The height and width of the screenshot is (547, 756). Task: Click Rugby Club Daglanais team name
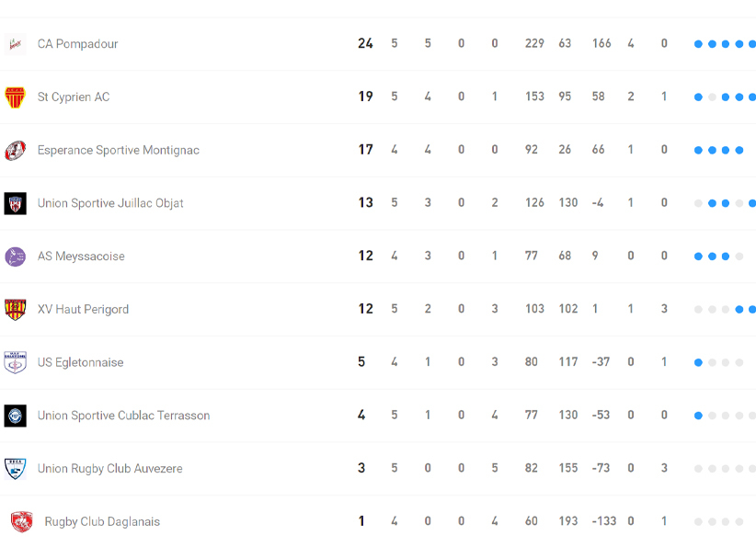pos(102,522)
